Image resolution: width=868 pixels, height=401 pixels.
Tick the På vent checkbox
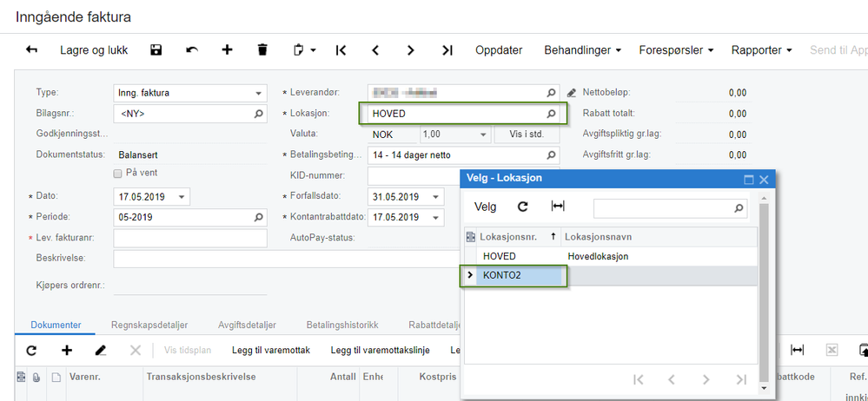click(117, 174)
